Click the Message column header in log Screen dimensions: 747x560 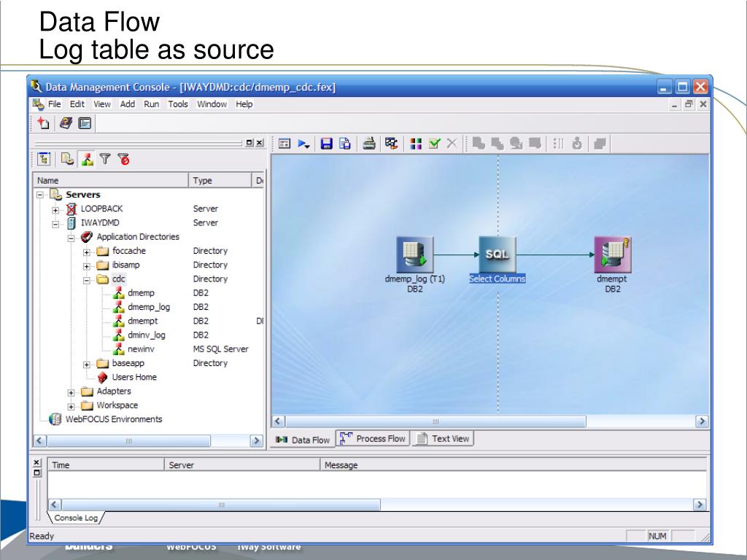coord(513,464)
